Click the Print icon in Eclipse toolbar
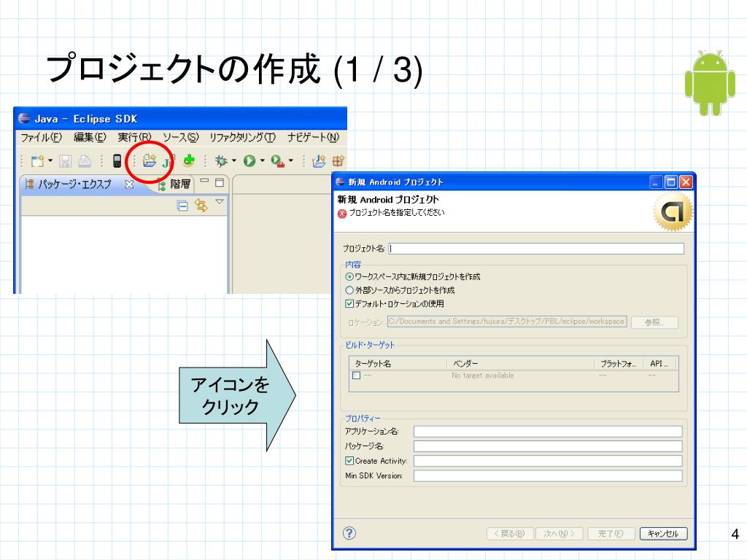 (x=85, y=161)
